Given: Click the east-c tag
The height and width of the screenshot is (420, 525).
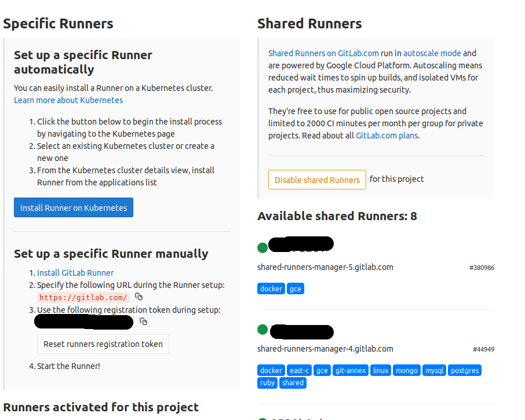Looking at the screenshot, I should coord(300,370).
